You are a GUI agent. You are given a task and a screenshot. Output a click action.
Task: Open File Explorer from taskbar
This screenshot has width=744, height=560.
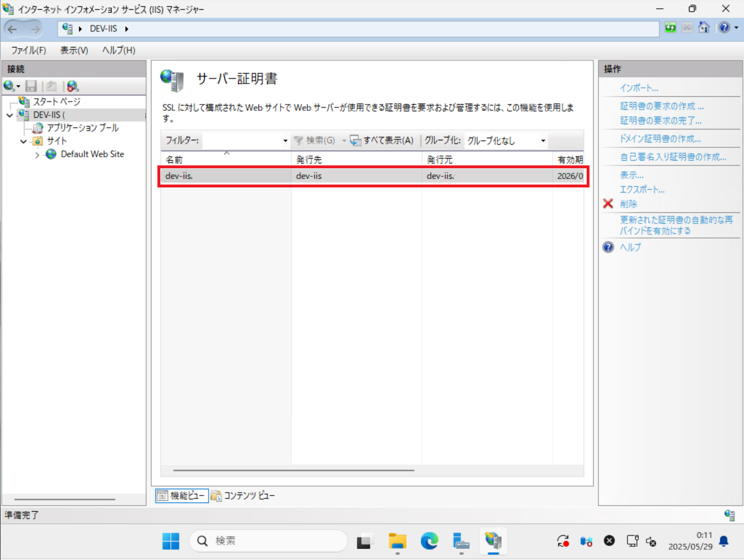(x=397, y=541)
